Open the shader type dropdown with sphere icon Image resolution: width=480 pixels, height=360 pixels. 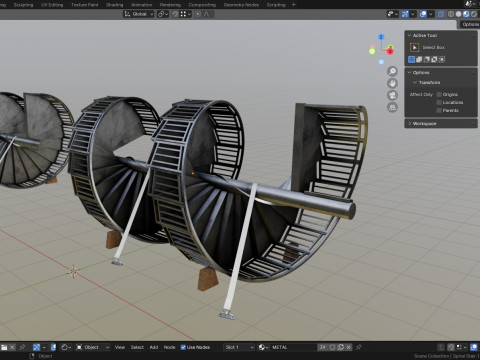(66, 347)
